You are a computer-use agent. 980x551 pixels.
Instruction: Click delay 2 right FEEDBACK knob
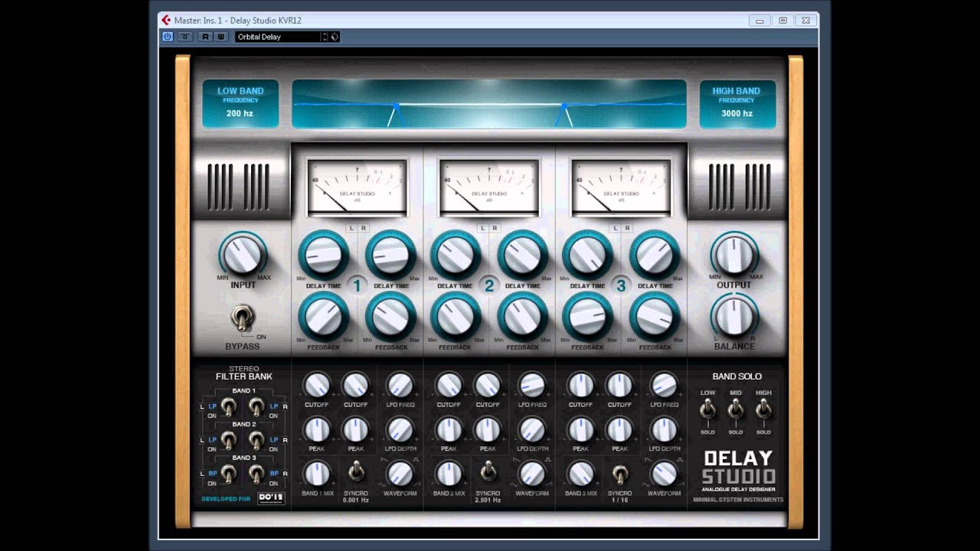[523, 317]
